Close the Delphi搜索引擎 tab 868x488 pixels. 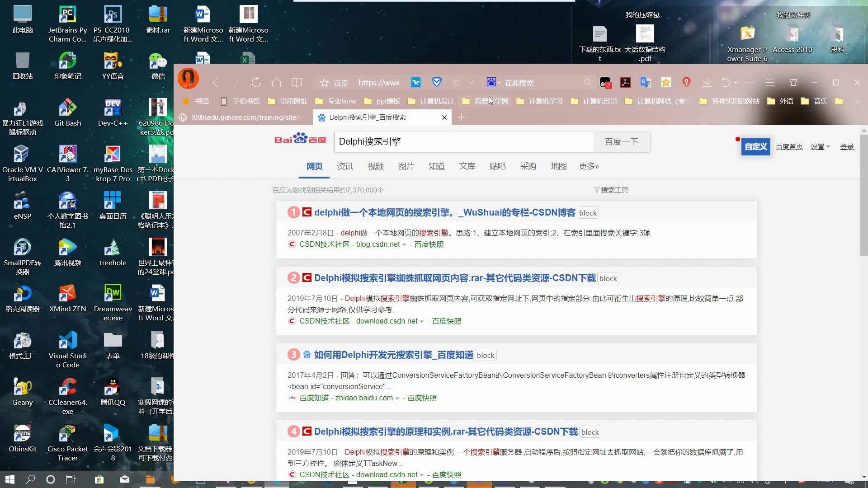pyautogui.click(x=444, y=117)
